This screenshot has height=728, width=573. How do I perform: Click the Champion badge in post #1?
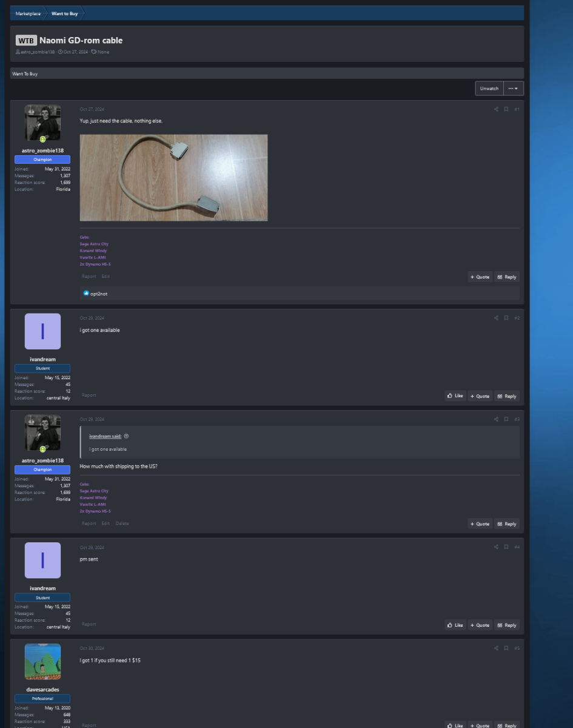pyautogui.click(x=42, y=160)
